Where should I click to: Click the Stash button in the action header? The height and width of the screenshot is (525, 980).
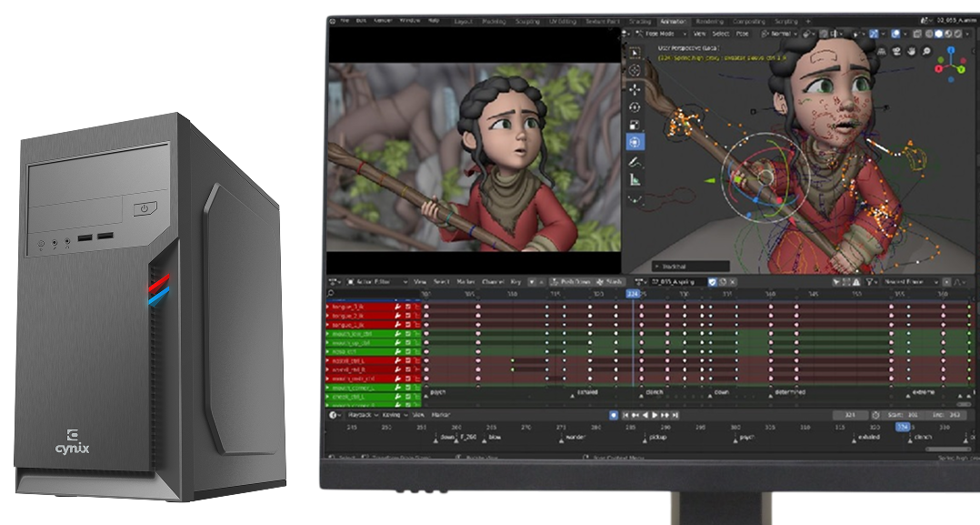click(x=608, y=282)
